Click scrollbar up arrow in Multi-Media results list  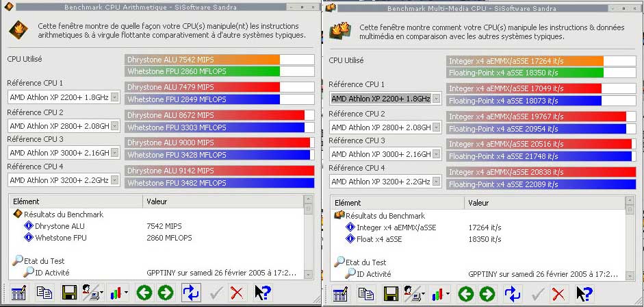point(630,201)
